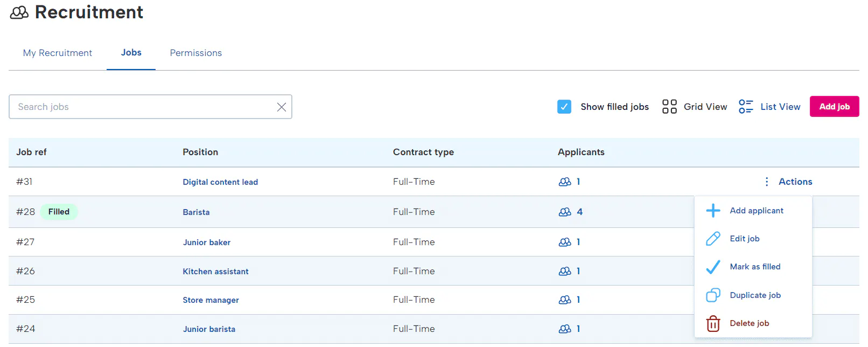Click the List View icon

click(x=746, y=107)
